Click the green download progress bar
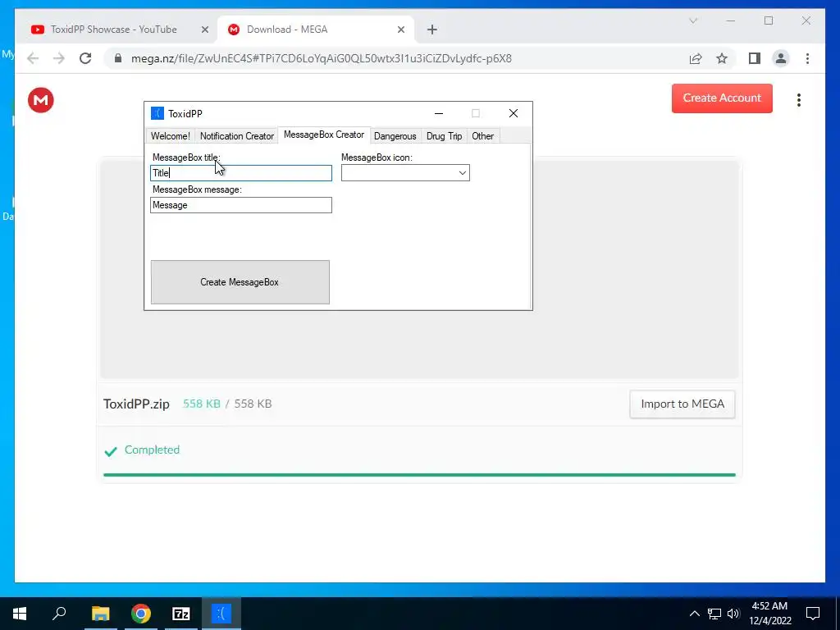 [419, 475]
